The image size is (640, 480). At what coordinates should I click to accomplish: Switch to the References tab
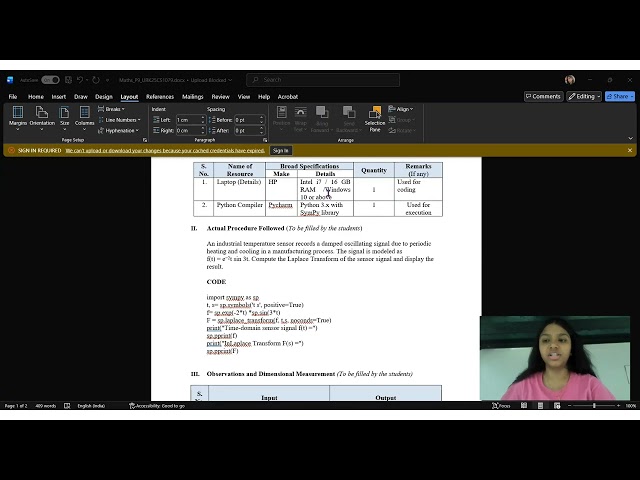(160, 97)
